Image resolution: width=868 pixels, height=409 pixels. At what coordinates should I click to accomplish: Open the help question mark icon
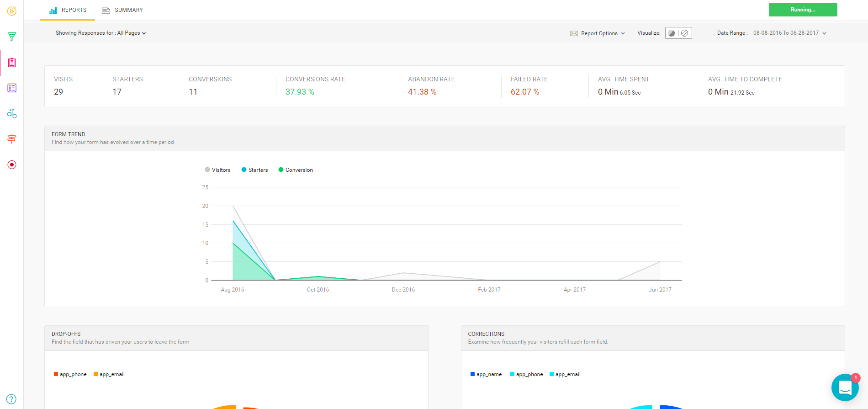point(12,399)
